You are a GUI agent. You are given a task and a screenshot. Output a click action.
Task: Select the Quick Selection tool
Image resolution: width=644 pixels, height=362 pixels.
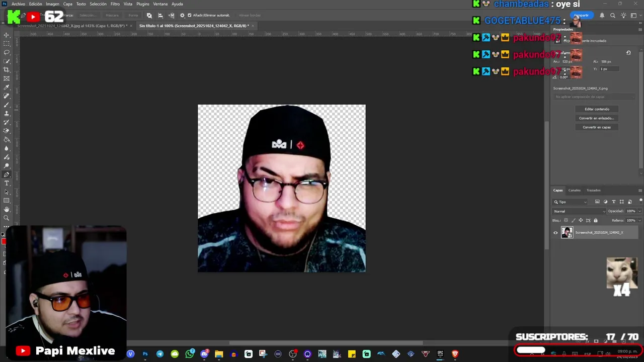[x=7, y=61]
